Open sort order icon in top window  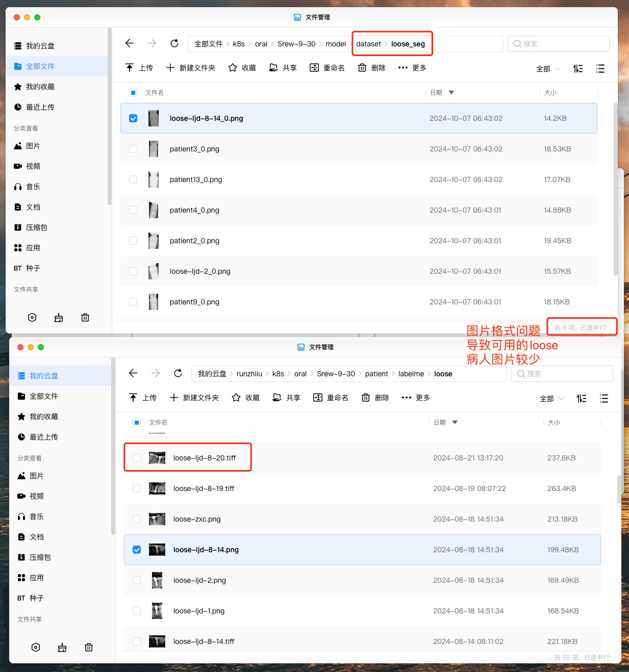pyautogui.click(x=578, y=68)
